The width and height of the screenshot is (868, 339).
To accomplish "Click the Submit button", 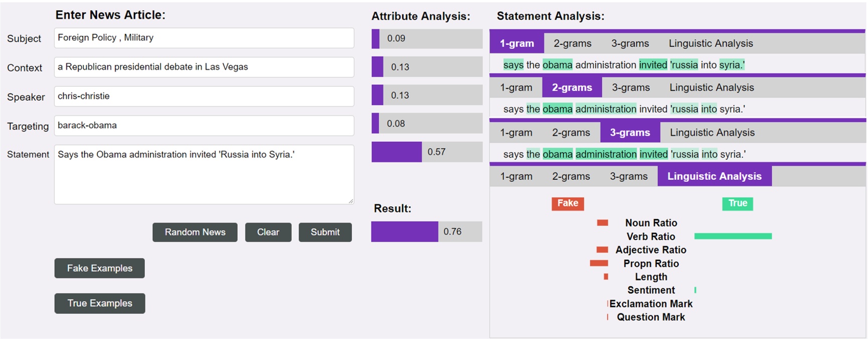I will (325, 232).
